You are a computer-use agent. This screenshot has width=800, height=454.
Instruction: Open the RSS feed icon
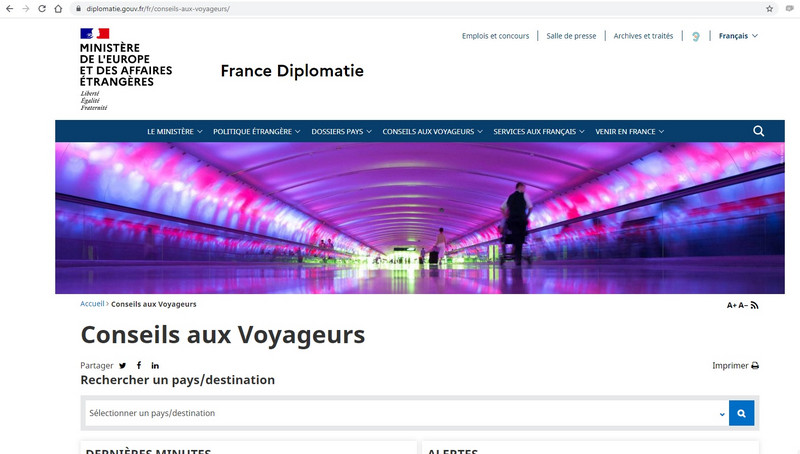pos(755,305)
